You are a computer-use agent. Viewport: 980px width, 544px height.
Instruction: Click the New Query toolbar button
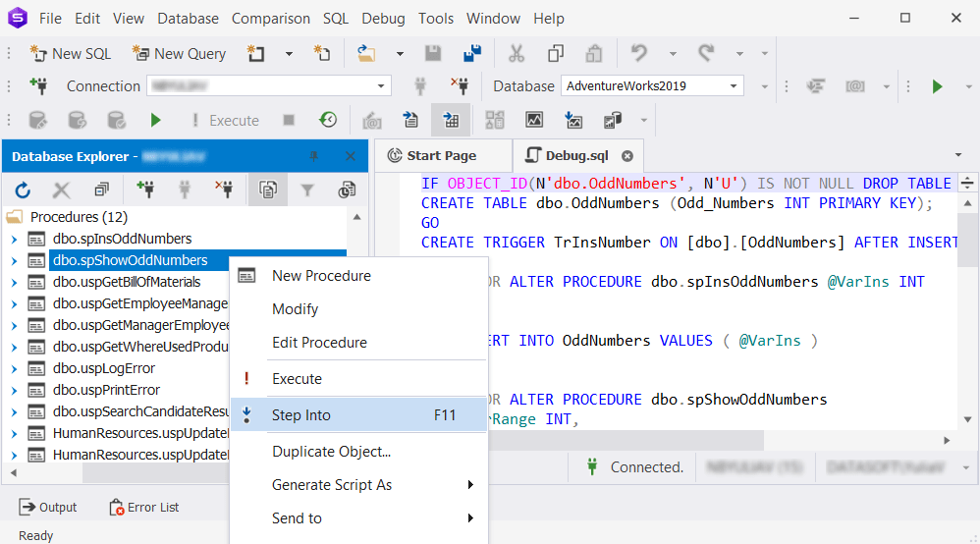pyautogui.click(x=179, y=54)
